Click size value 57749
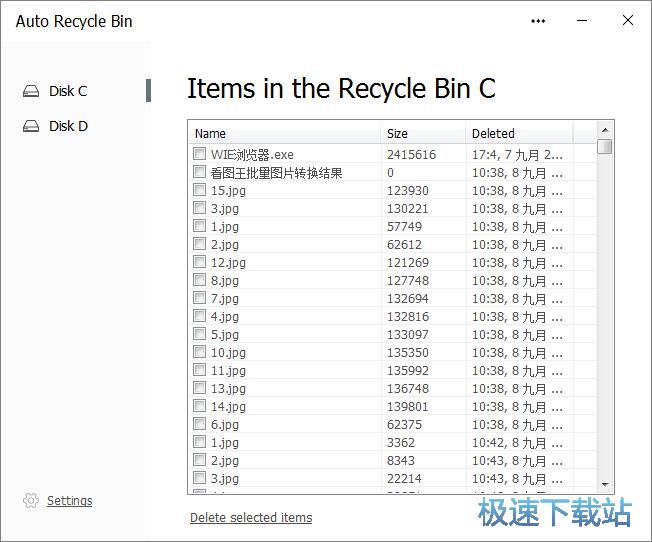 point(404,227)
